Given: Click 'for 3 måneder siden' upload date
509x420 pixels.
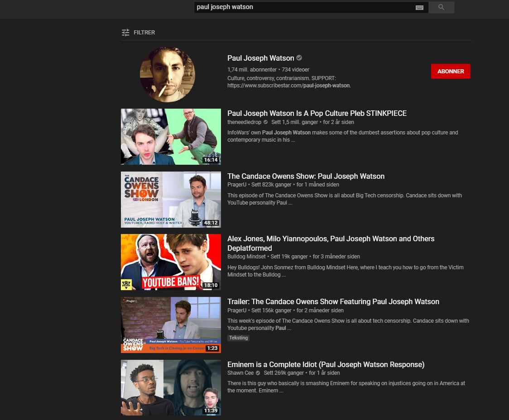Looking at the screenshot, I should click(x=336, y=257).
